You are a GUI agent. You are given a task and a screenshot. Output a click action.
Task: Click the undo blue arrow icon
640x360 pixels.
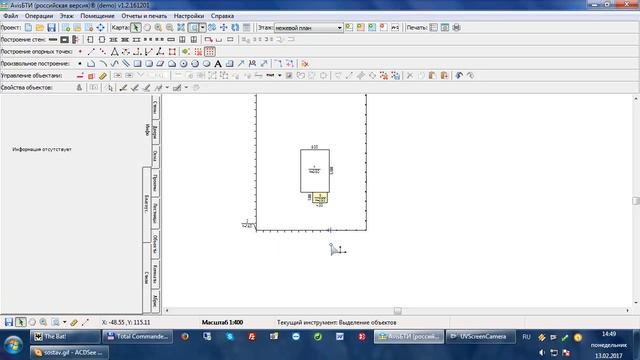pyautogui.click(x=459, y=76)
